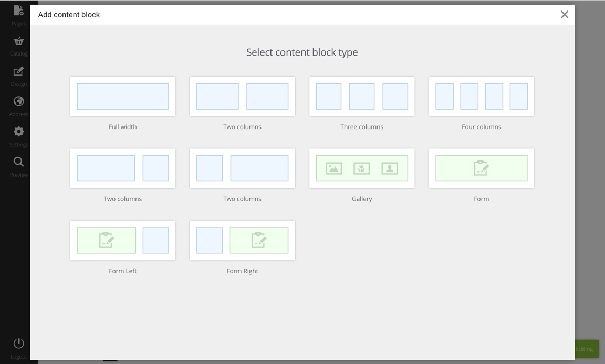Click the green Editing button

click(x=586, y=349)
